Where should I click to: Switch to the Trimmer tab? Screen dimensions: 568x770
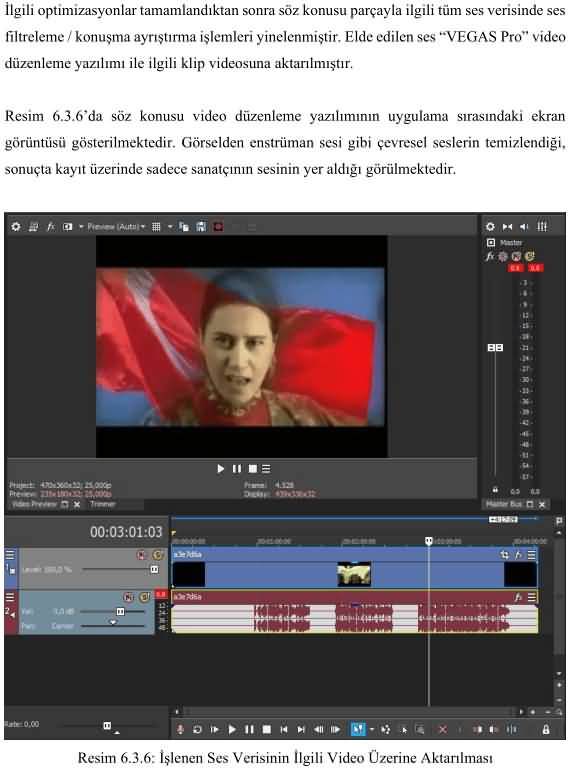(103, 504)
